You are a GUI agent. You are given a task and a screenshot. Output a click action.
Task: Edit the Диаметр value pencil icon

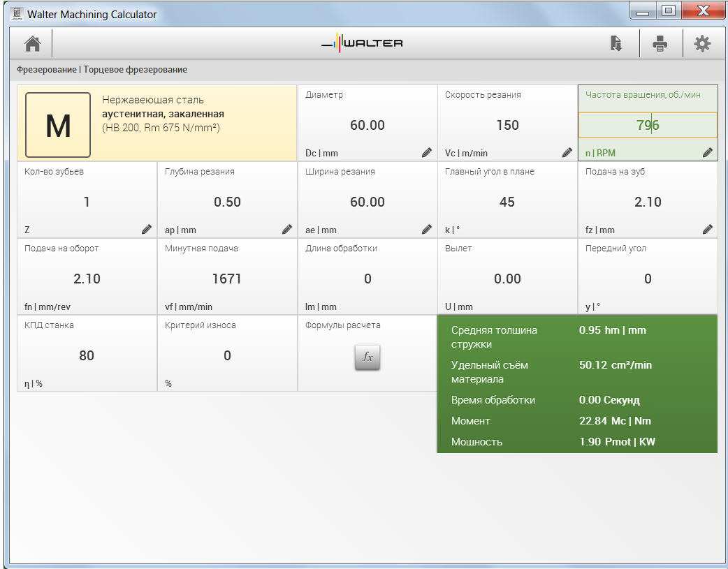pos(427,152)
